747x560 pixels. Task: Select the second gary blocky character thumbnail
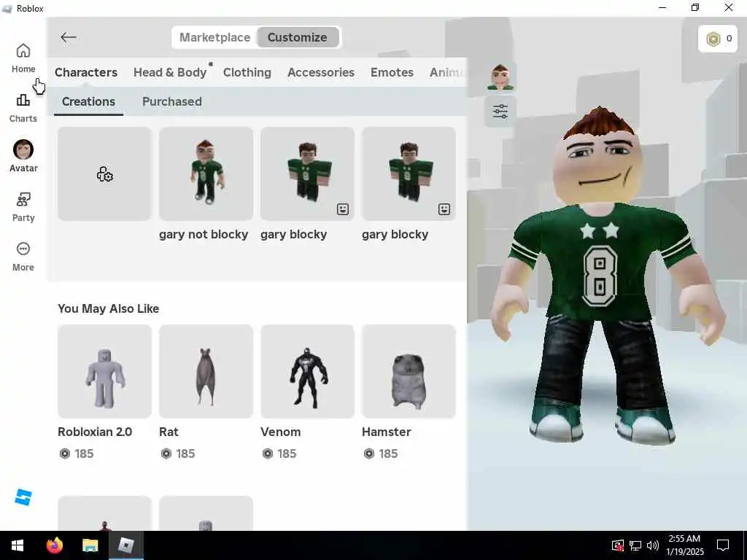(x=409, y=174)
